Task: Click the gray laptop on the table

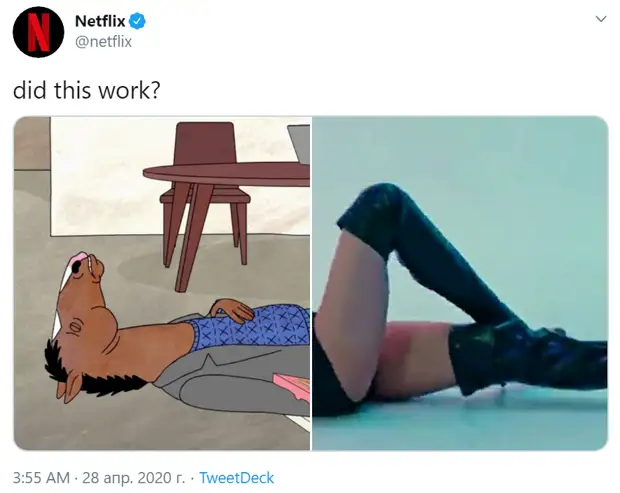Action: click(300, 144)
